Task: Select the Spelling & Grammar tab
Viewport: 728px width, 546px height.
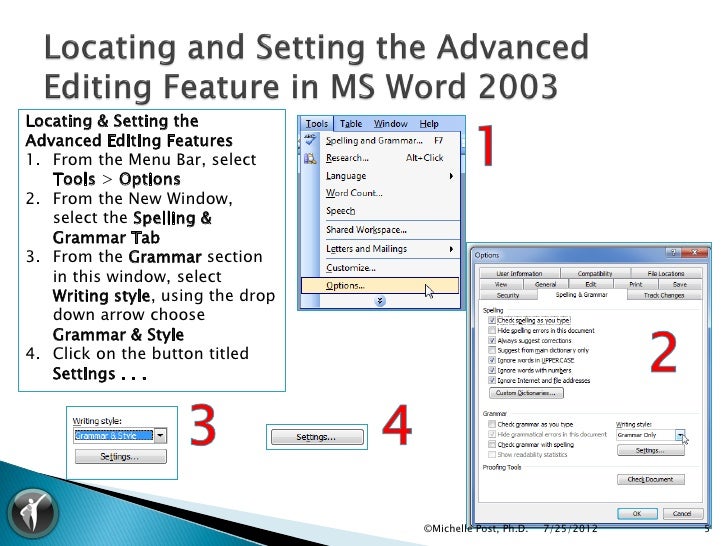Action: [x=581, y=294]
